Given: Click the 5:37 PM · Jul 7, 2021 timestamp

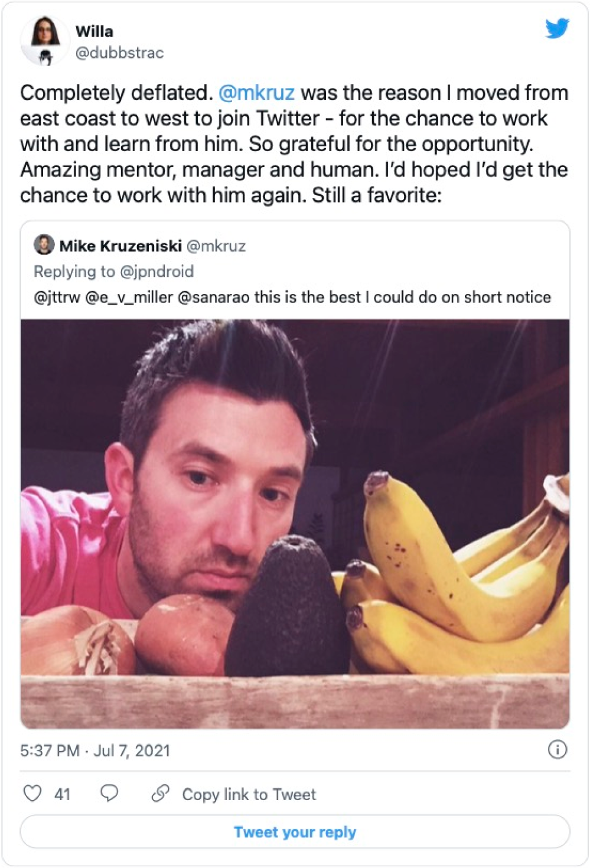Looking at the screenshot, I should (x=95, y=750).
